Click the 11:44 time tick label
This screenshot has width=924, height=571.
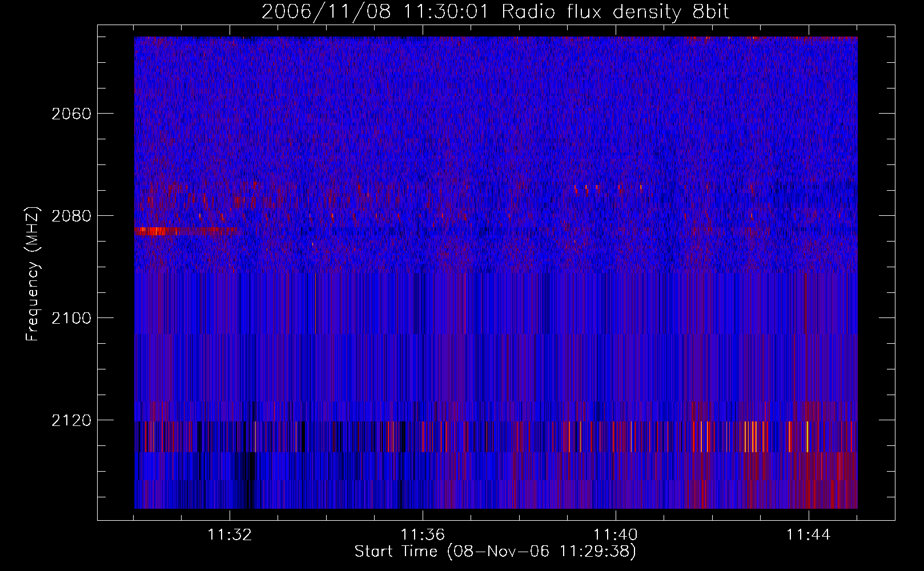(x=809, y=535)
